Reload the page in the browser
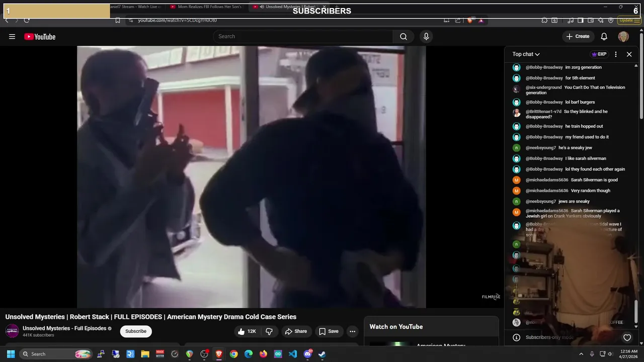 27,20
